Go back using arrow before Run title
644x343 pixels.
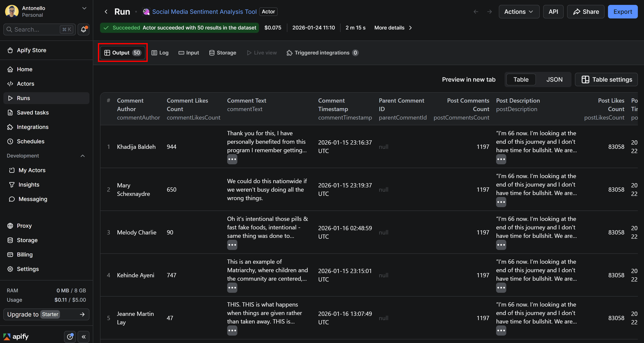click(x=106, y=12)
